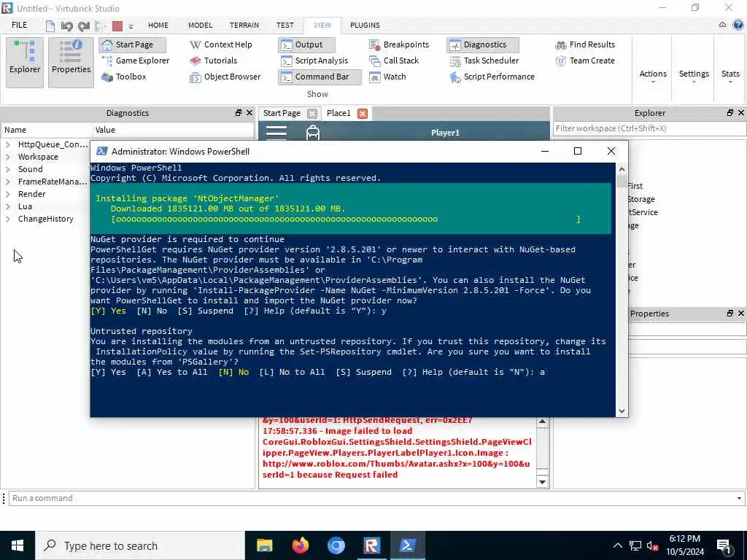
Task: Open Context Help
Action: [x=220, y=44]
